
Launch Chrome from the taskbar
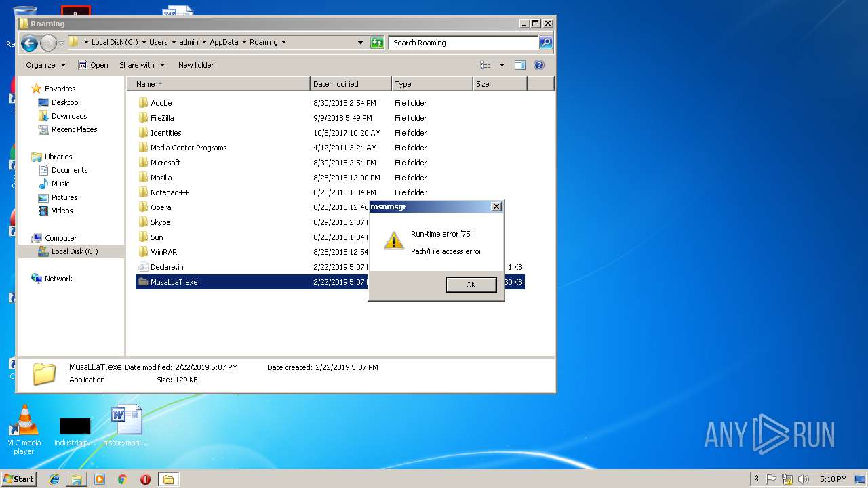click(122, 479)
